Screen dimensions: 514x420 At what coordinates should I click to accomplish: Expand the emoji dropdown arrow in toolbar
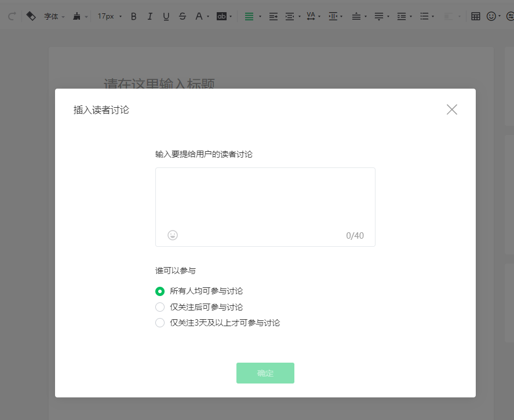[500, 16]
